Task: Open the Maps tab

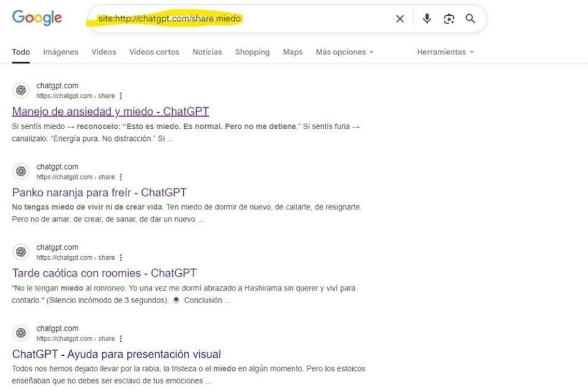Action: point(293,52)
